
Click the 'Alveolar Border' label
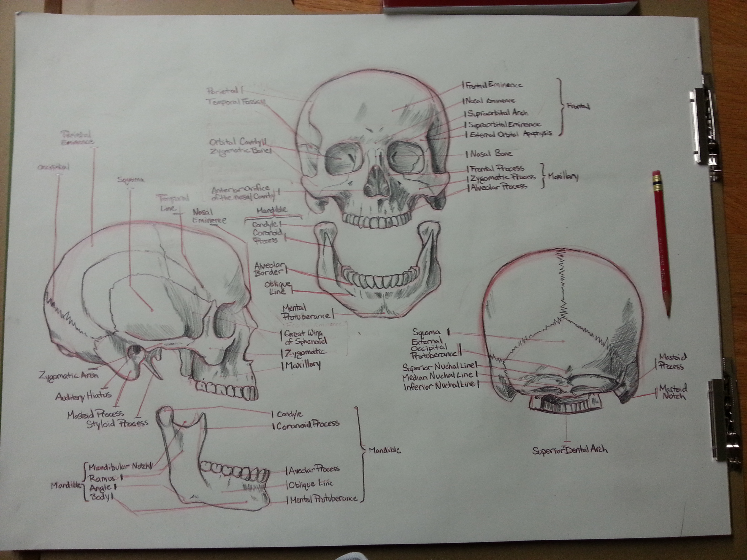click(270, 269)
